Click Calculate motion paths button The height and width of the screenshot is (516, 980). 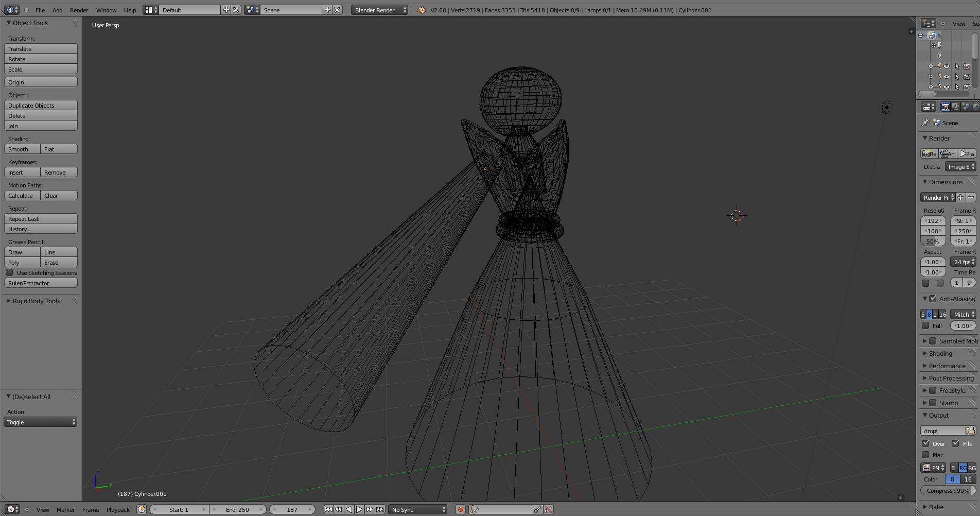pos(22,195)
